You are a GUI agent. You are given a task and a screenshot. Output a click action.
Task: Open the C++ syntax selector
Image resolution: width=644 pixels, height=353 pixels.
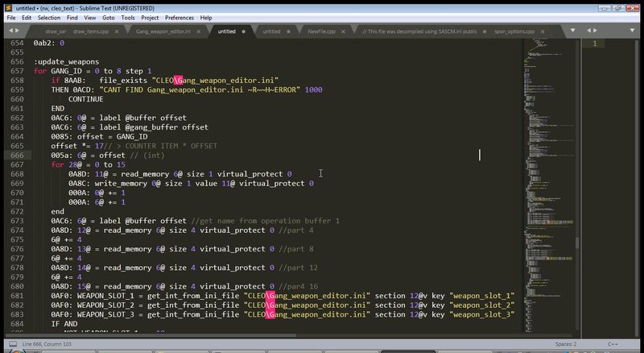click(x=613, y=344)
